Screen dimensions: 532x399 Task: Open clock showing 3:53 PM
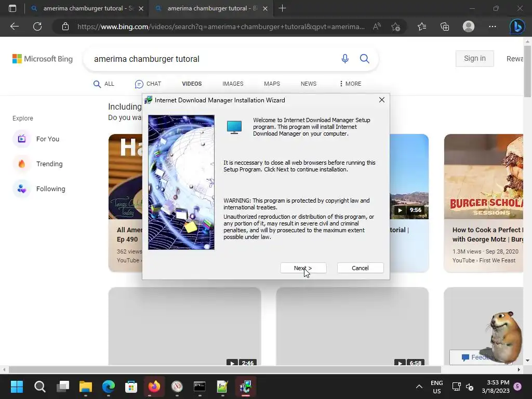click(x=496, y=387)
